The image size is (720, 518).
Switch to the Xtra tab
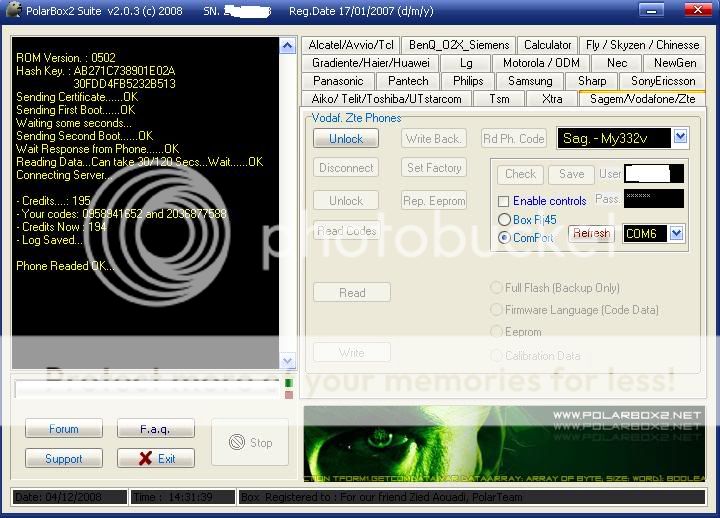tap(551, 99)
